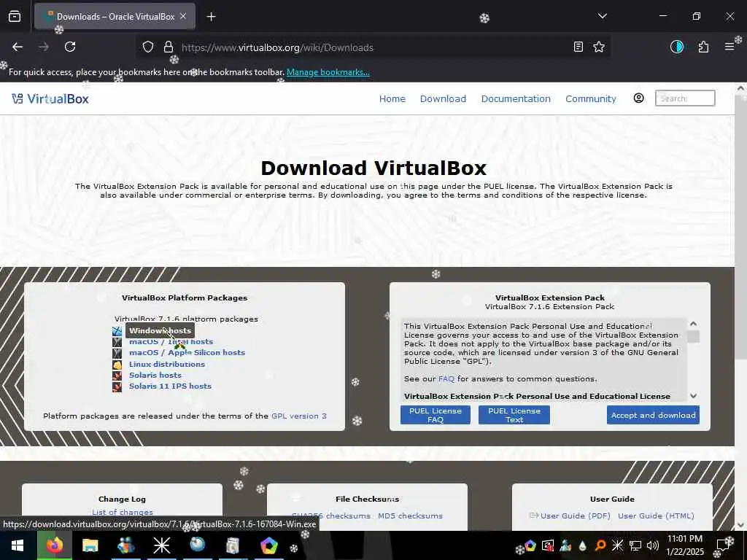Click the browser address bar URL
Image resolution: width=747 pixels, height=560 pixels.
[x=277, y=47]
